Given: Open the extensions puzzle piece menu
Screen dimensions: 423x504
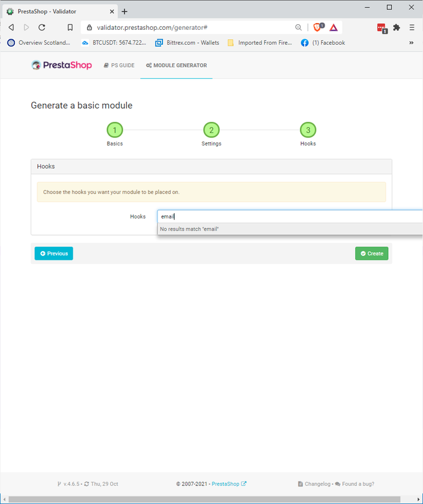Looking at the screenshot, I should [397, 27].
